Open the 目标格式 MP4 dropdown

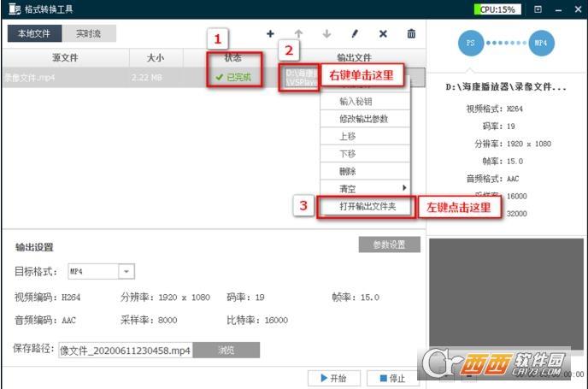click(126, 271)
